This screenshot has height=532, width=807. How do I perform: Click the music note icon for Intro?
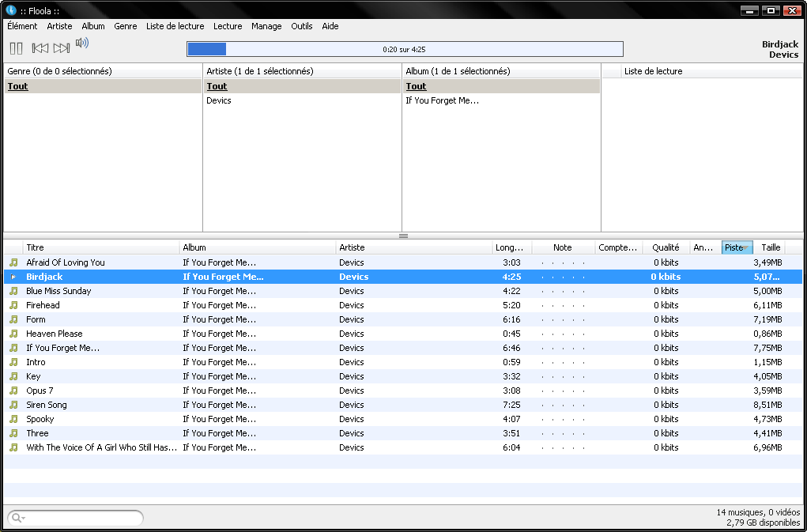[x=14, y=362]
